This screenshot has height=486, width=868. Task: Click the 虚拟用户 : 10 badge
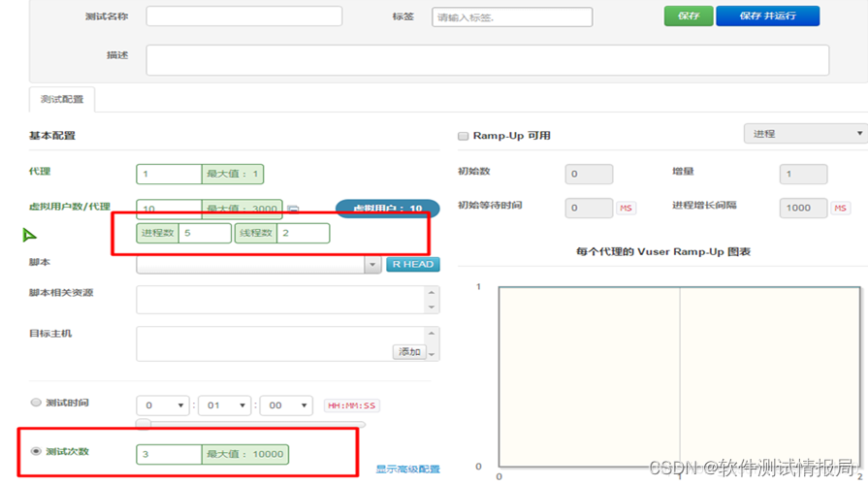(388, 209)
